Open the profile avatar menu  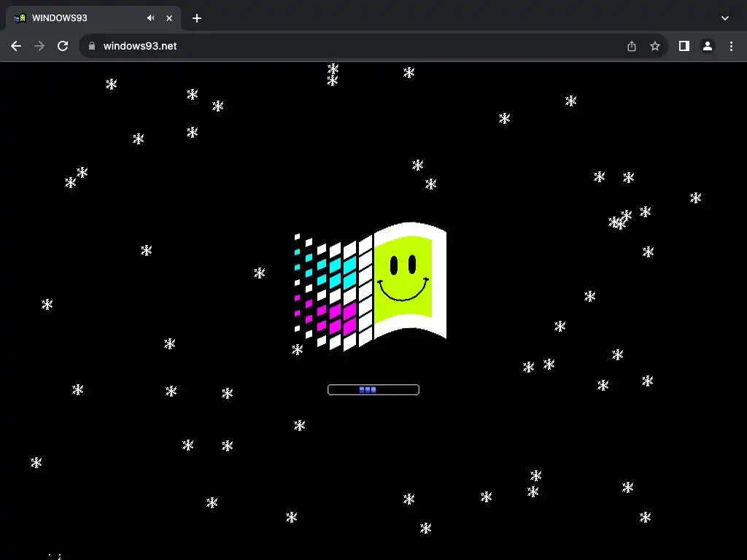pyautogui.click(x=708, y=46)
